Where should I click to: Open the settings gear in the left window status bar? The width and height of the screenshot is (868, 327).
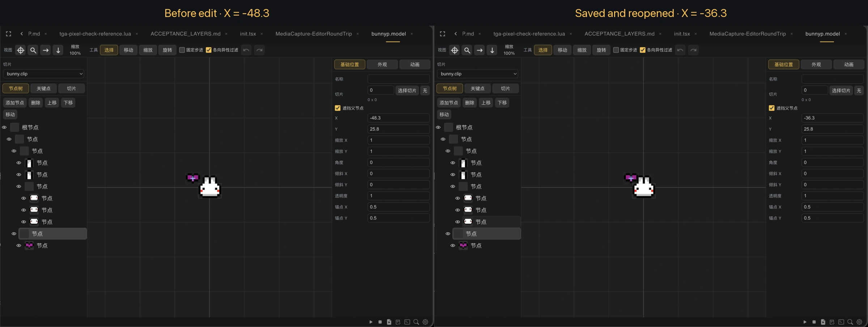tap(425, 322)
